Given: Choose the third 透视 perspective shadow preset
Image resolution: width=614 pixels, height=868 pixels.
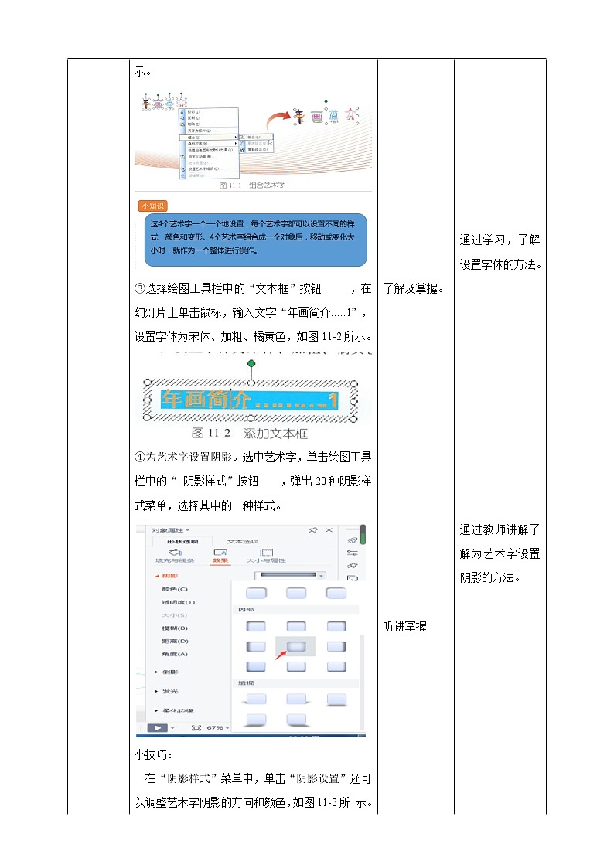Looking at the screenshot, I should pos(336,700).
